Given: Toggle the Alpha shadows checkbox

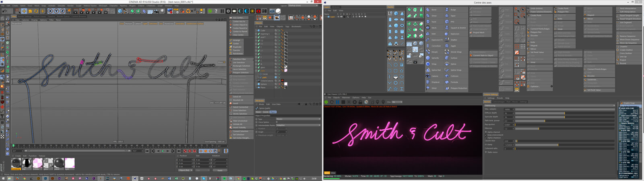Looking at the screenshot, I should click(486, 138).
